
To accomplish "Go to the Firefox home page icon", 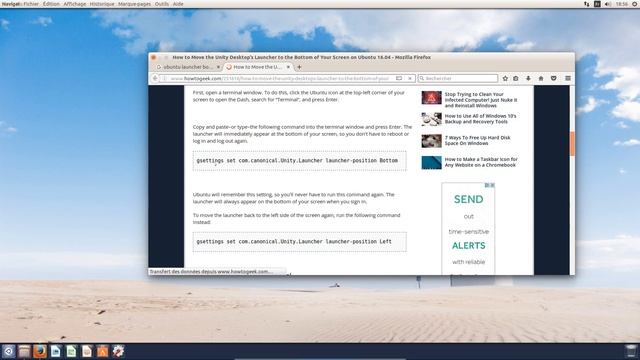I will click(541, 78).
